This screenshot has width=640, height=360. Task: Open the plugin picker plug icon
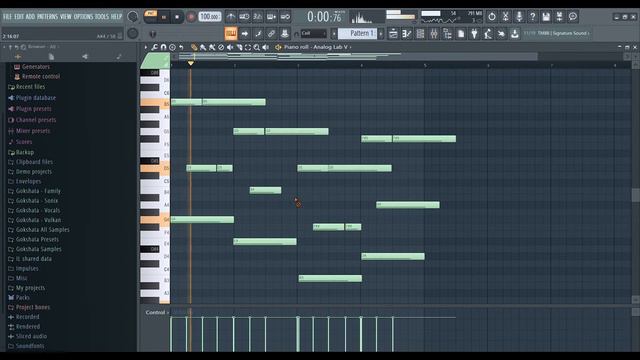(x=474, y=33)
